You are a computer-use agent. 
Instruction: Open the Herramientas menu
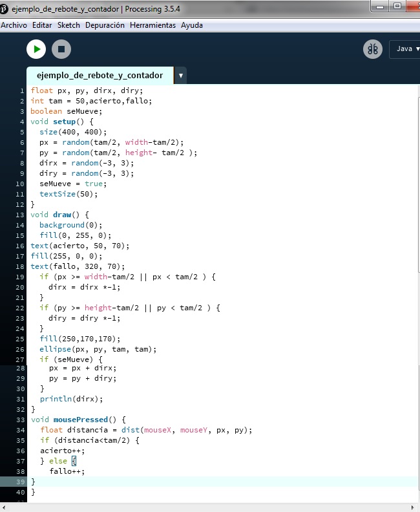click(x=152, y=25)
